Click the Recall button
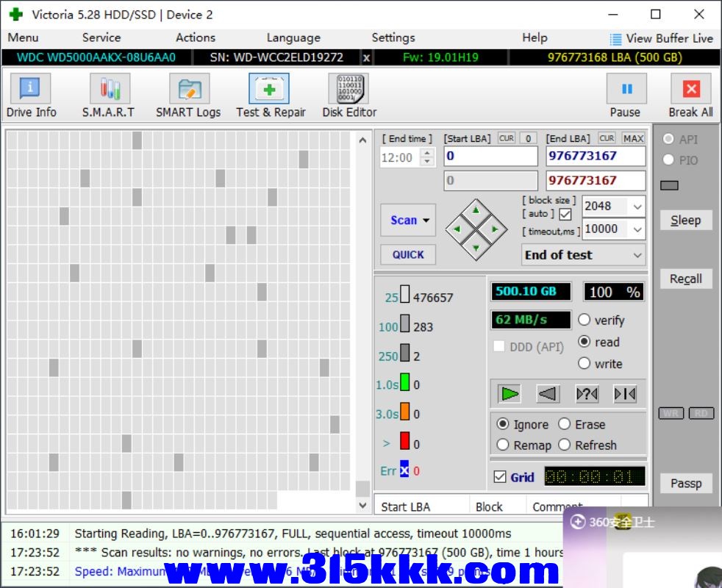 [x=686, y=279]
